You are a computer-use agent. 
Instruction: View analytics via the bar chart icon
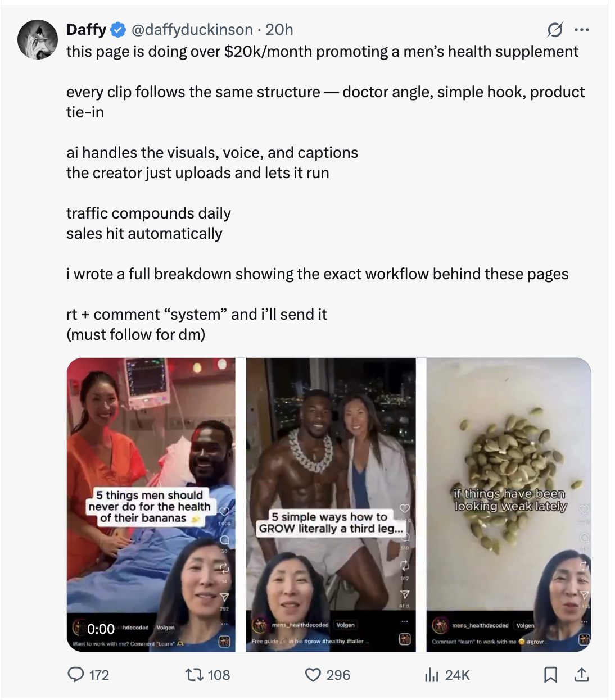pos(431,674)
